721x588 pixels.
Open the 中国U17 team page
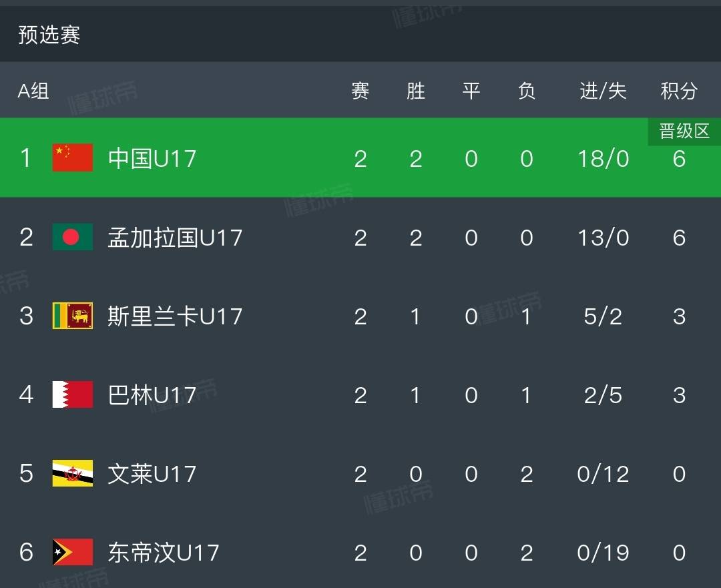click(x=152, y=158)
